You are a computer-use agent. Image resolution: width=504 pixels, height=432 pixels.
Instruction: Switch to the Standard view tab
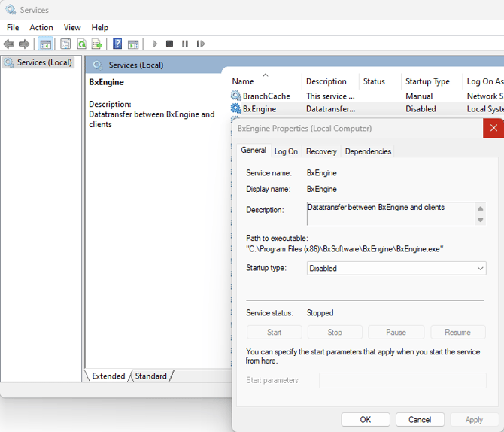point(150,376)
